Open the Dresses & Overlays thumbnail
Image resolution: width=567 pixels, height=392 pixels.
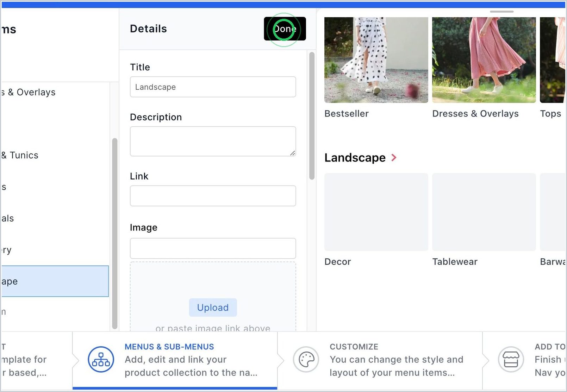pos(484,60)
